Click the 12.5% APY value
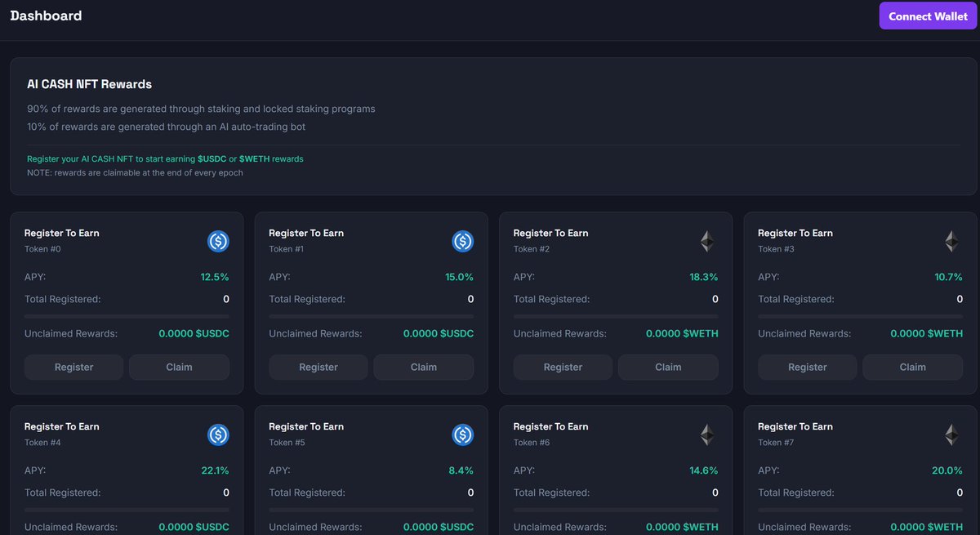The image size is (980, 535). (x=215, y=277)
